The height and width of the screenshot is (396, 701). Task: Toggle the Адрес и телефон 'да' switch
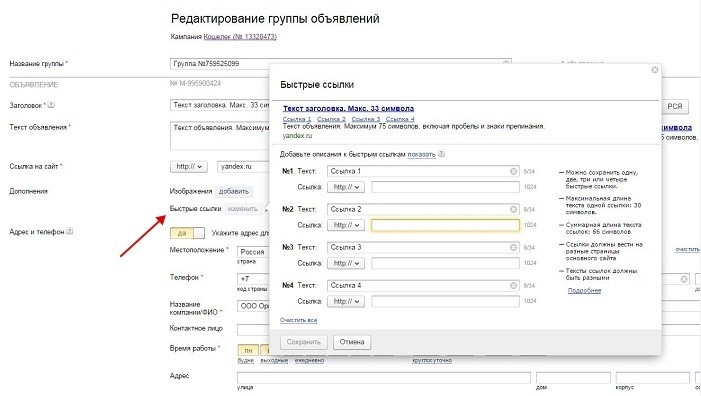pos(187,233)
